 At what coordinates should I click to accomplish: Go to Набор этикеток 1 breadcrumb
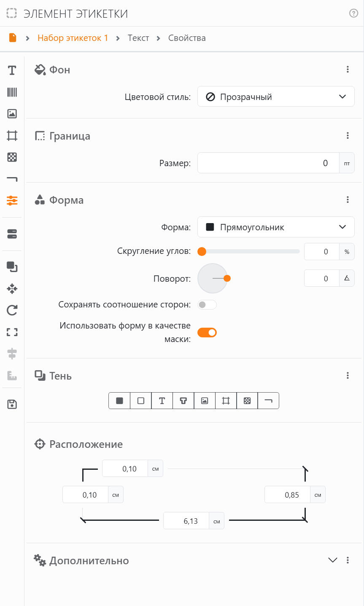(73, 38)
